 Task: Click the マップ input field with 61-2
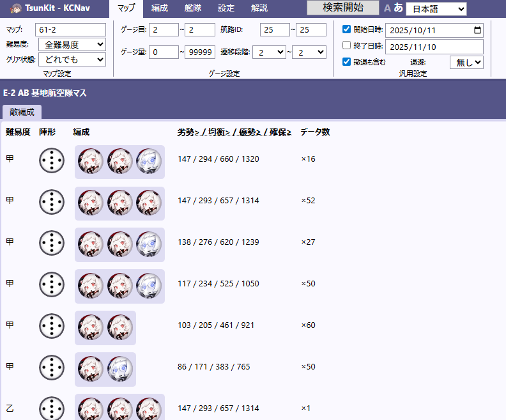(70, 29)
